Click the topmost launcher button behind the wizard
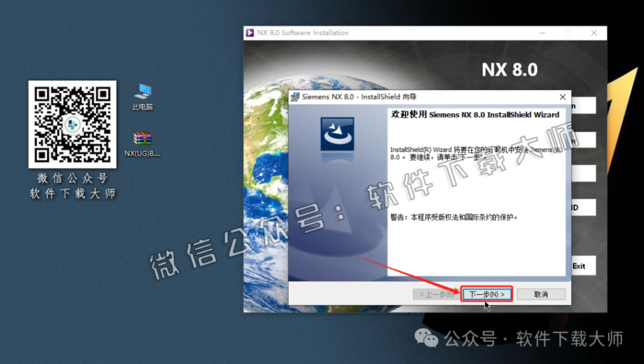 click(584, 105)
